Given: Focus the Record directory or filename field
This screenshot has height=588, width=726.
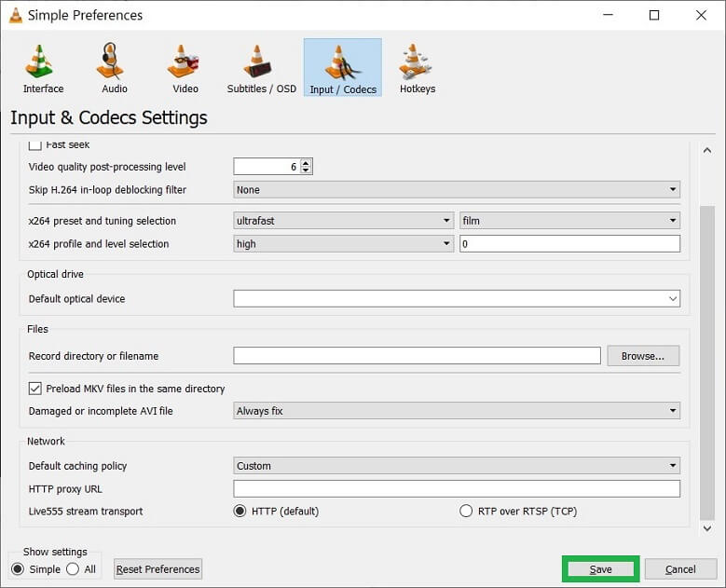Looking at the screenshot, I should point(417,356).
